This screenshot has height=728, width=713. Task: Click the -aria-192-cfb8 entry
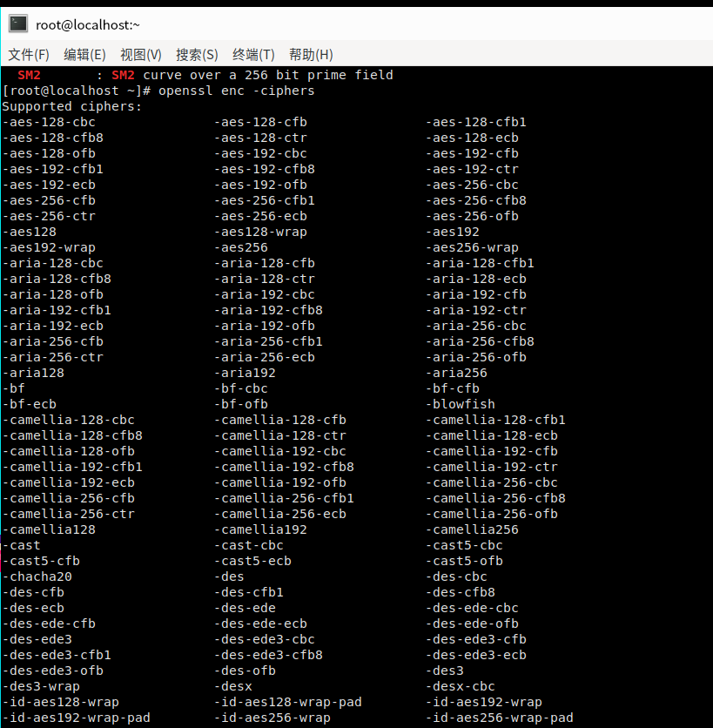268,310
